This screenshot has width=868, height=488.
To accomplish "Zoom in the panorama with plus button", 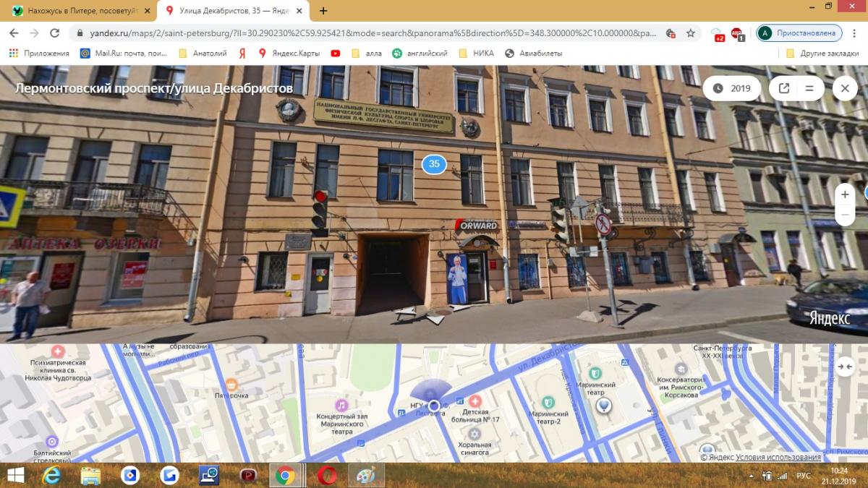I will click(844, 194).
